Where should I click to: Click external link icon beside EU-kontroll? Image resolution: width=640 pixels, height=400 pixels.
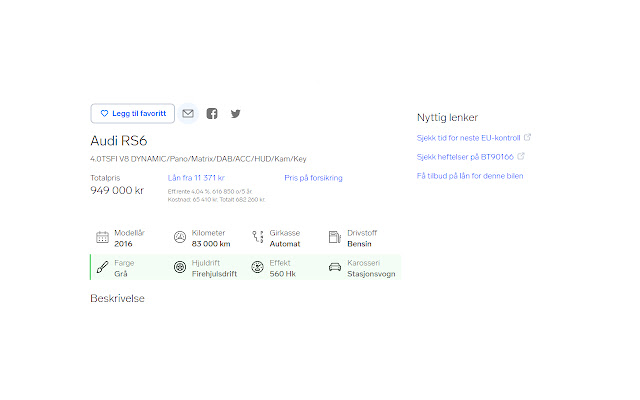(x=527, y=137)
